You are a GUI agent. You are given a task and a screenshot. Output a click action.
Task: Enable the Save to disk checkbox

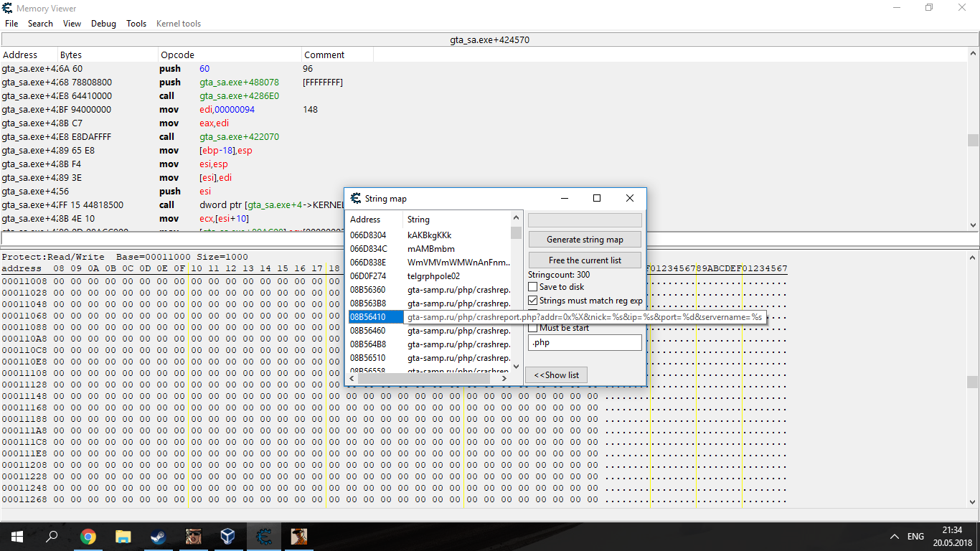533,287
